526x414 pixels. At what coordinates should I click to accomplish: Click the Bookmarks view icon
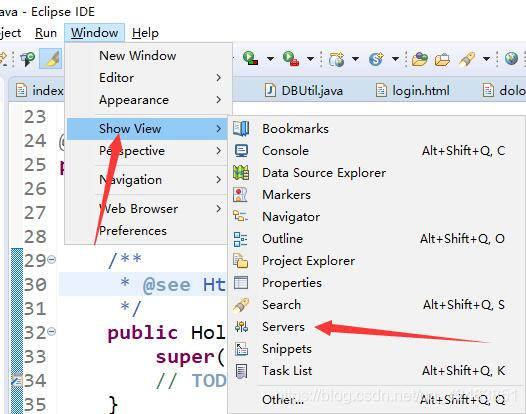click(x=241, y=128)
